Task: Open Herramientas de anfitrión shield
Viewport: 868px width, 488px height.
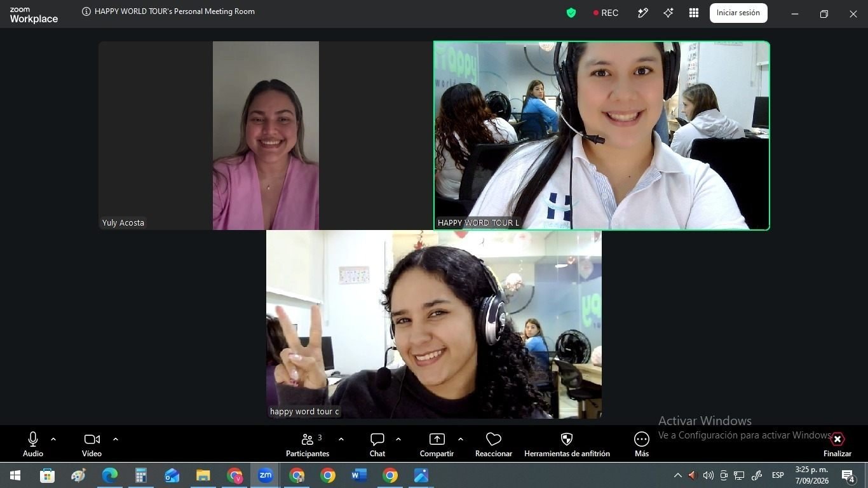Action: (x=567, y=445)
